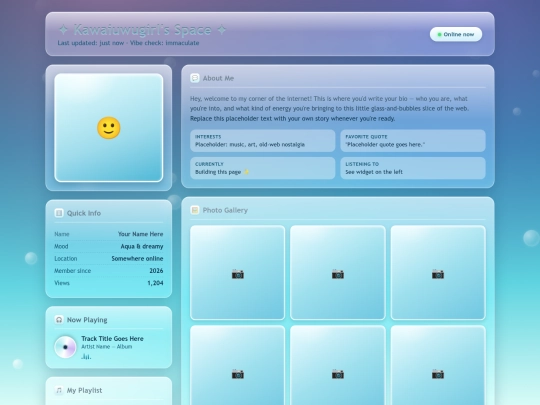This screenshot has height=405, width=540.
Task: Open the first photo in gallery top row
Action: (238, 273)
